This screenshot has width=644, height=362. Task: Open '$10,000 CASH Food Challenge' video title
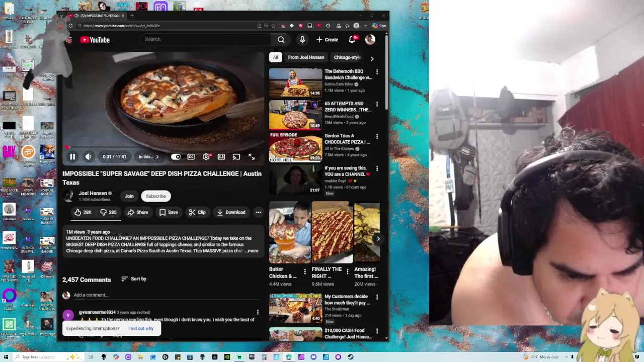tap(348, 333)
